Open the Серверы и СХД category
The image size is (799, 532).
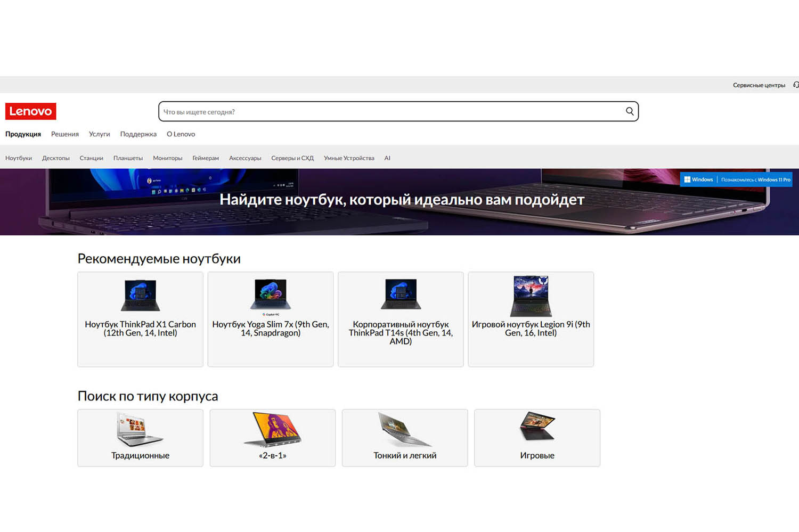(x=292, y=158)
